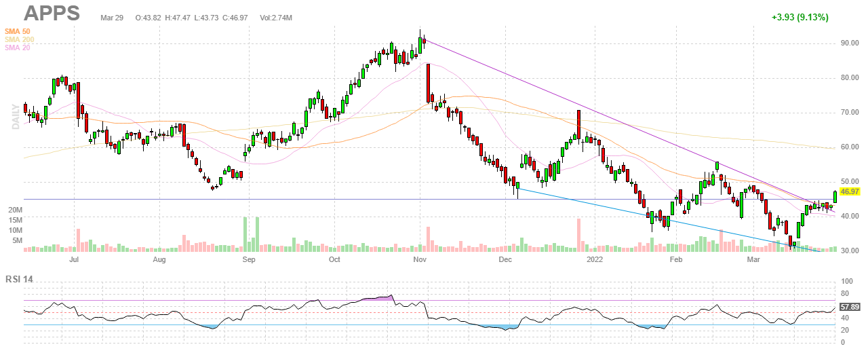Image resolution: width=868 pixels, height=353 pixels.
Task: Click the Sep month axis label
Action: (248, 259)
